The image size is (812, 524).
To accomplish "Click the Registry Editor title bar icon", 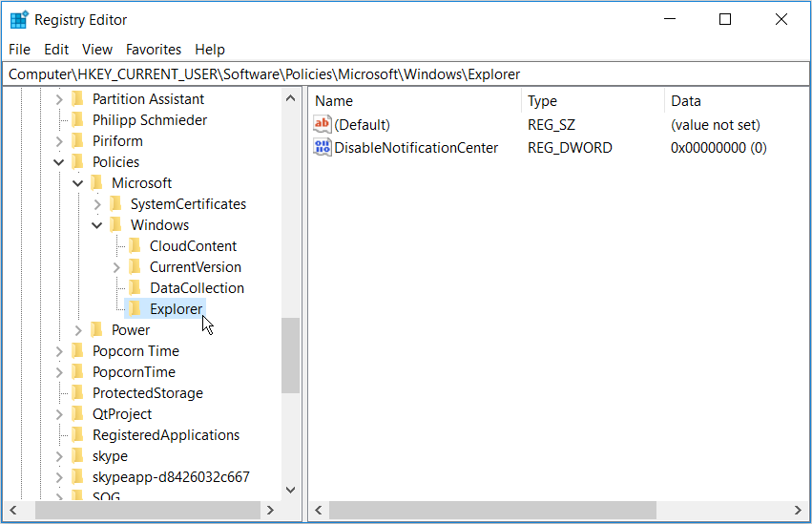I will [x=18, y=19].
